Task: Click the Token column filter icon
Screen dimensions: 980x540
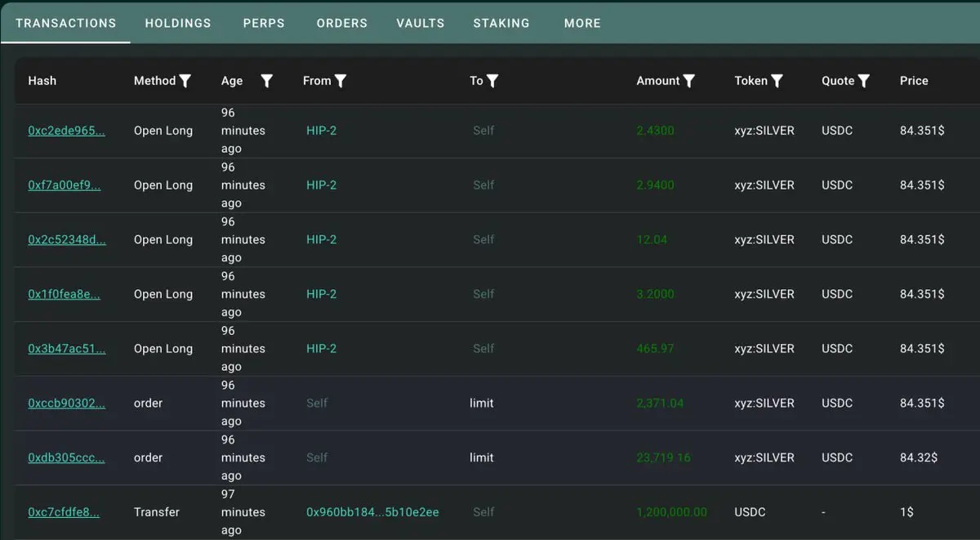Action: tap(777, 81)
